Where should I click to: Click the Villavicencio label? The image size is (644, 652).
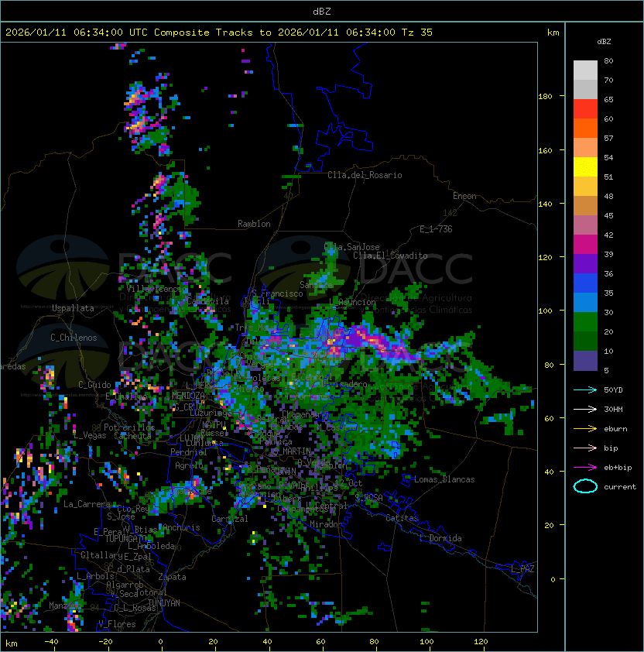click(156, 289)
